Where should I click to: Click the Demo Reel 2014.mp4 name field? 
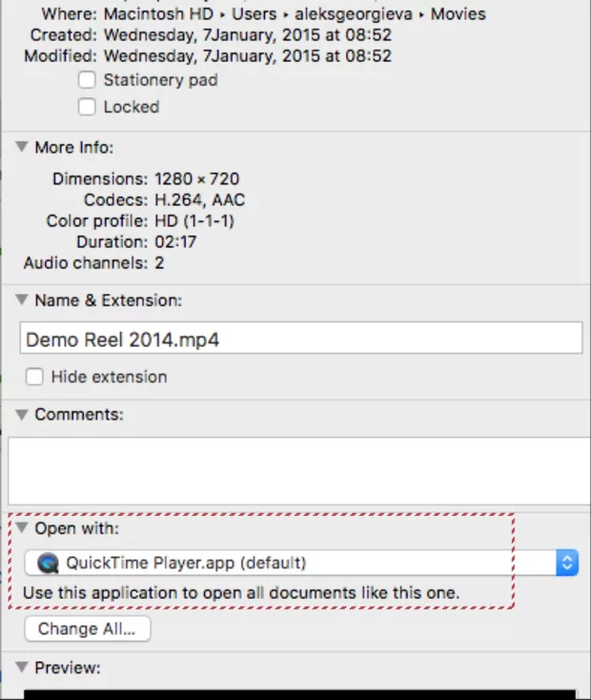pyautogui.click(x=300, y=340)
